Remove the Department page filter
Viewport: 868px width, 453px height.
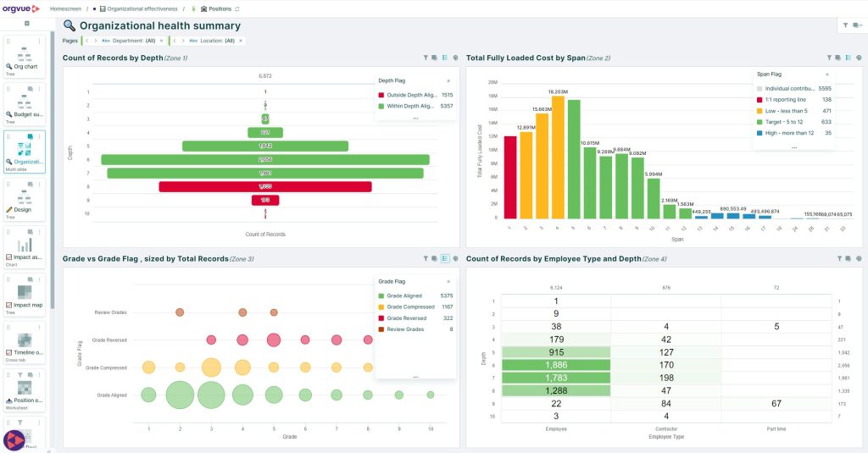162,41
